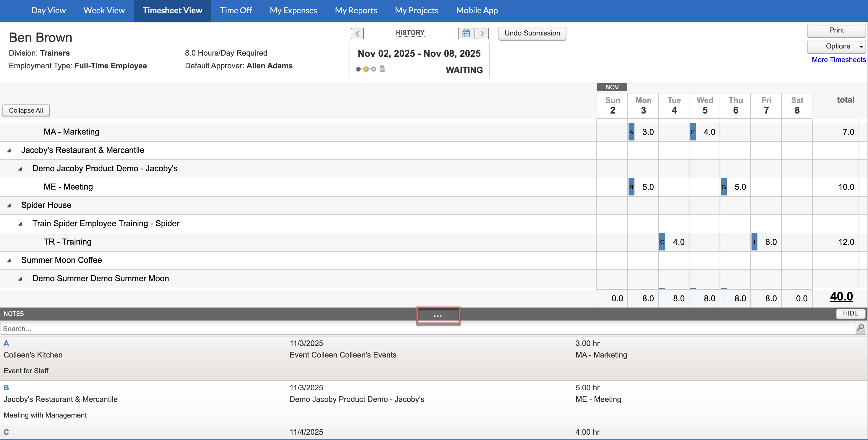The image size is (868, 440).
Task: Click the ME - Meeting row label
Action: pos(68,187)
